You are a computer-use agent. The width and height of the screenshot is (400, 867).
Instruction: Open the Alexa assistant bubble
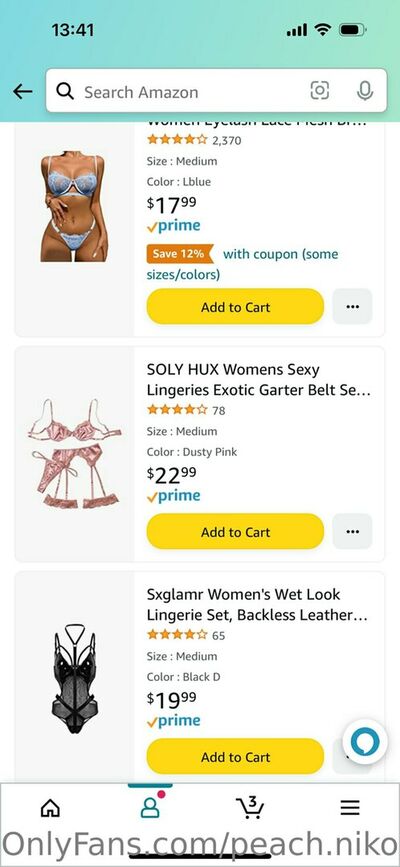tap(365, 741)
